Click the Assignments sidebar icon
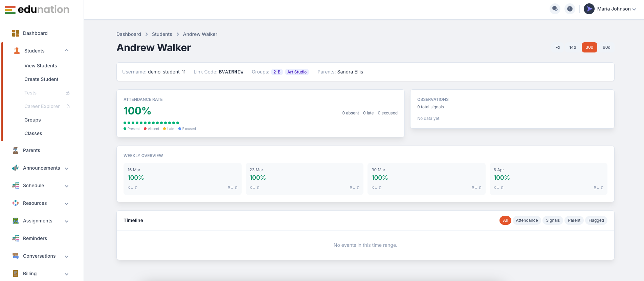Image resolution: width=644 pixels, height=281 pixels. (x=16, y=221)
